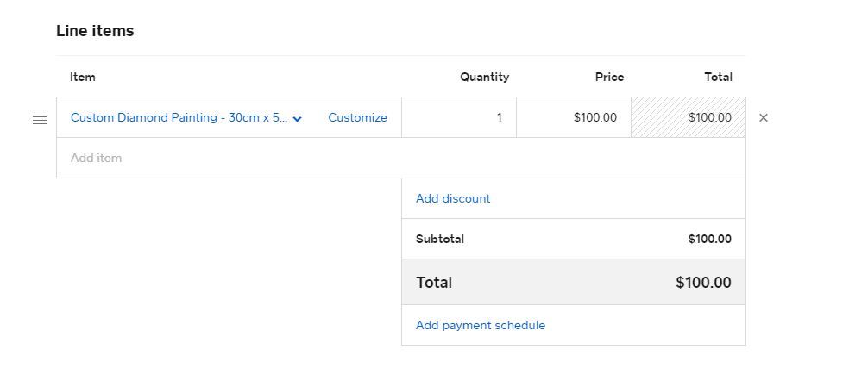Click the Item column header
The image size is (868, 381).
[x=83, y=78]
